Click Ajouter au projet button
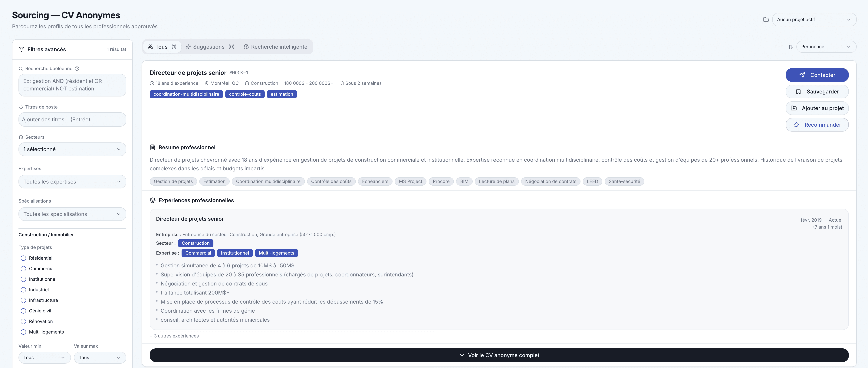Image resolution: width=868 pixels, height=368 pixels. point(817,108)
